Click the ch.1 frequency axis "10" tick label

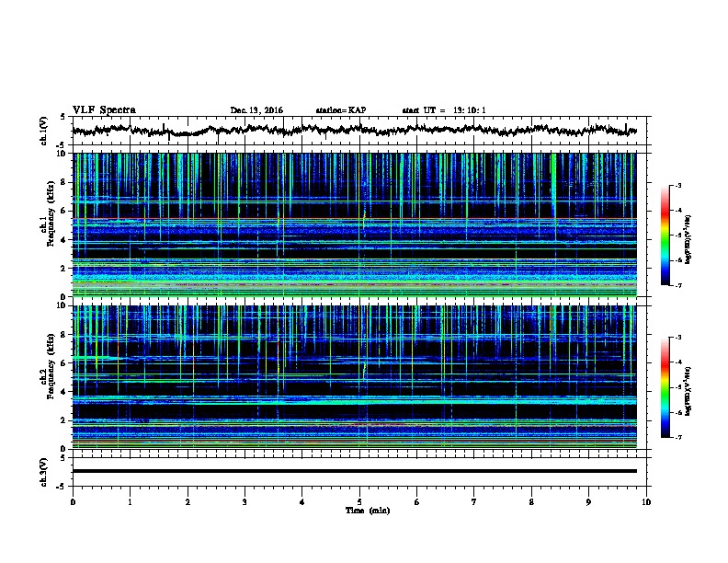pos(63,154)
